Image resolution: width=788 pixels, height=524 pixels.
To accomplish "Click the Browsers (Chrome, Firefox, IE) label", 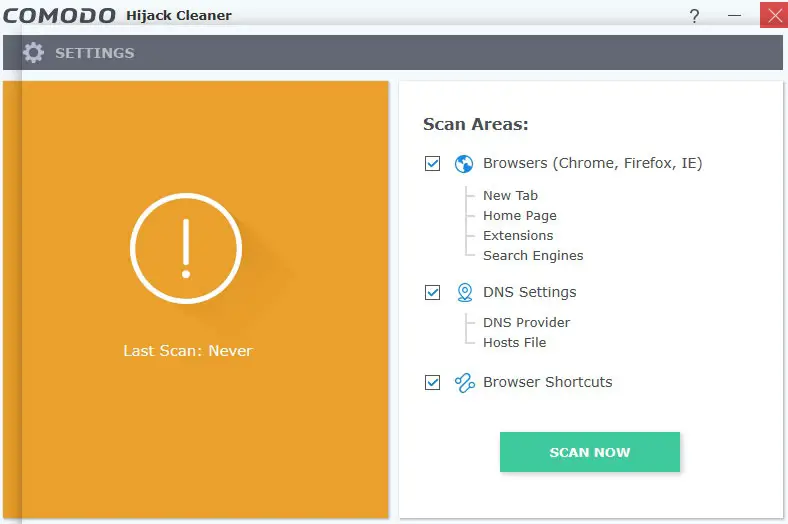I will pyautogui.click(x=593, y=163).
